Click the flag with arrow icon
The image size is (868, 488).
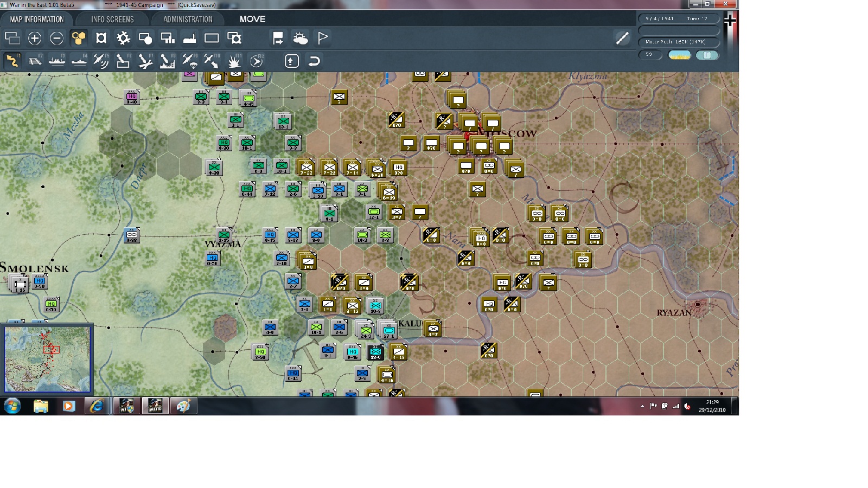click(278, 38)
